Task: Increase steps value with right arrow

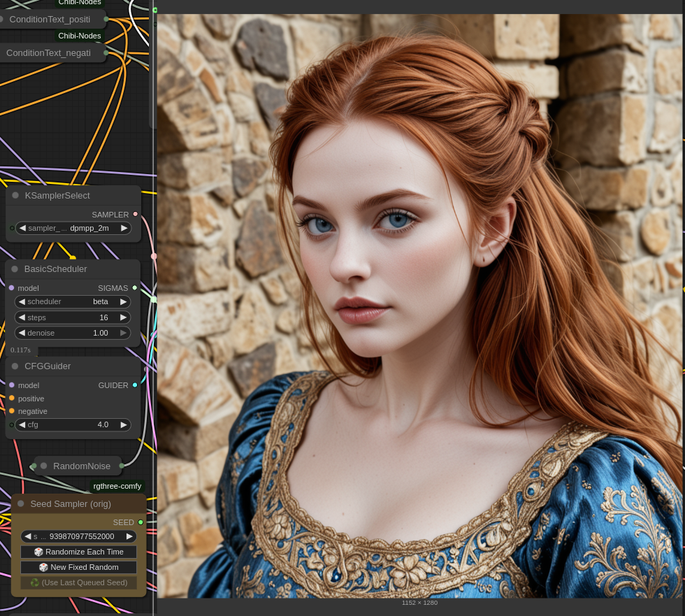Action: [x=124, y=317]
